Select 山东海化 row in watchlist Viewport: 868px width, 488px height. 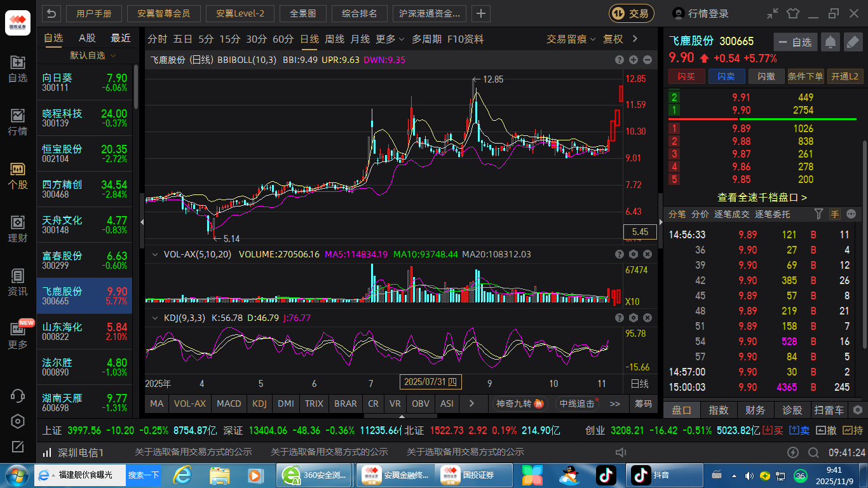coord(85,331)
